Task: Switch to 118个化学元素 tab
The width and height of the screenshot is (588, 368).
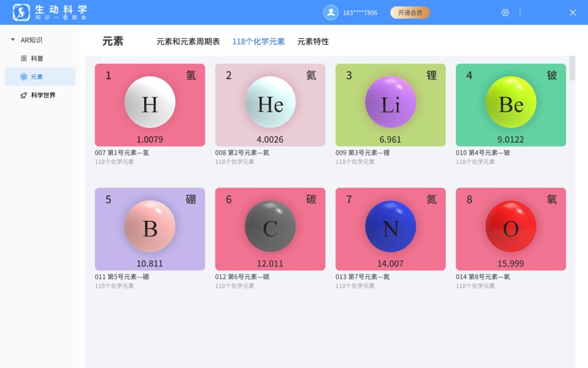Action: 259,42
